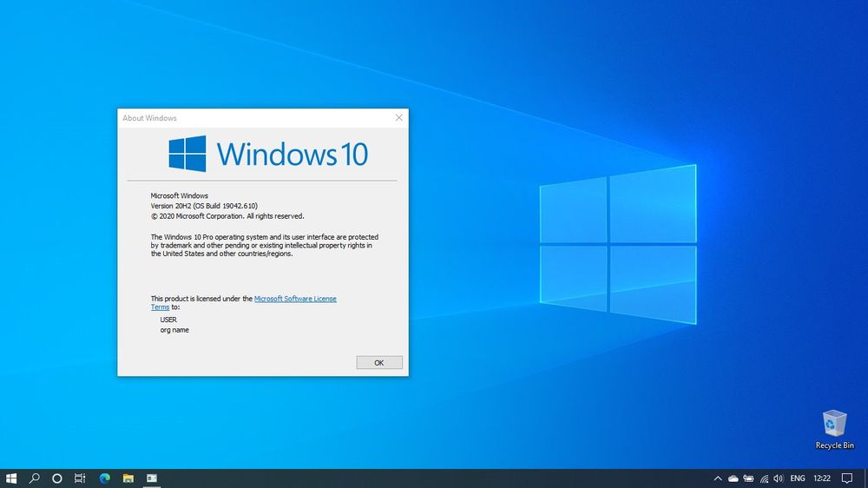Click Show desktop sliver at taskbar end
Viewport: 868px width, 488px height.
coord(865,478)
